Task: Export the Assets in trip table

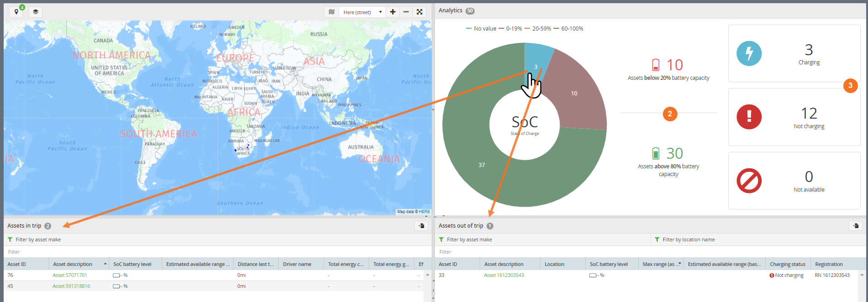Action: (x=421, y=225)
